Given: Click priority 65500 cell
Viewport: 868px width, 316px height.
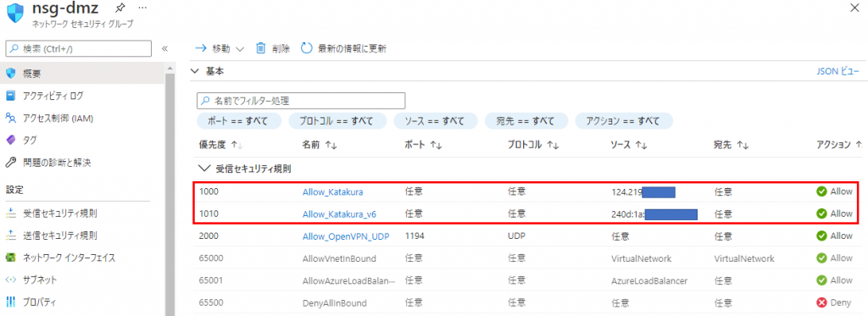Looking at the screenshot, I should [210, 302].
